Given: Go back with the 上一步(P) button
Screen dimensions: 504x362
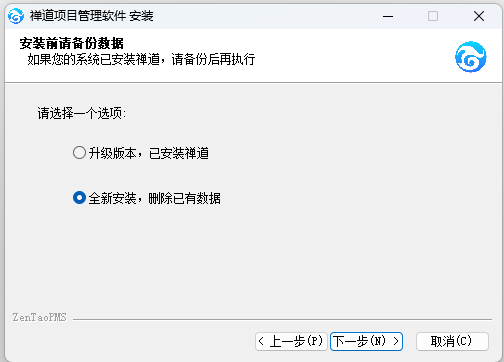Looking at the screenshot, I should click(292, 341).
